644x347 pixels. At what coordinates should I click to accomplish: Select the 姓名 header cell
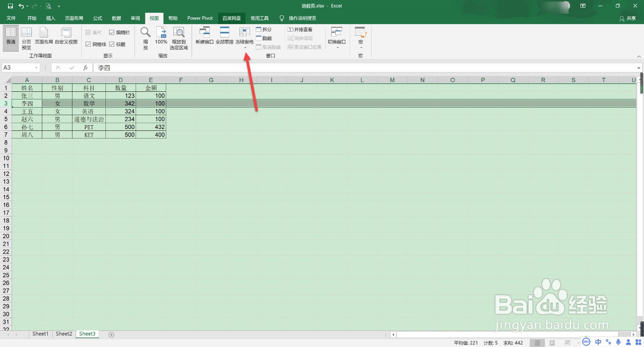[x=27, y=88]
